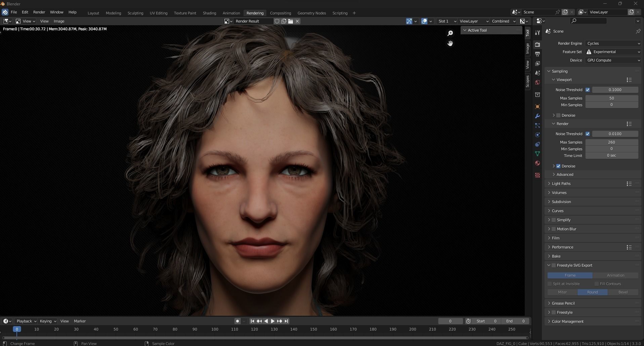Click the open image folder icon
This screenshot has height=346, width=644.
[x=291, y=21]
